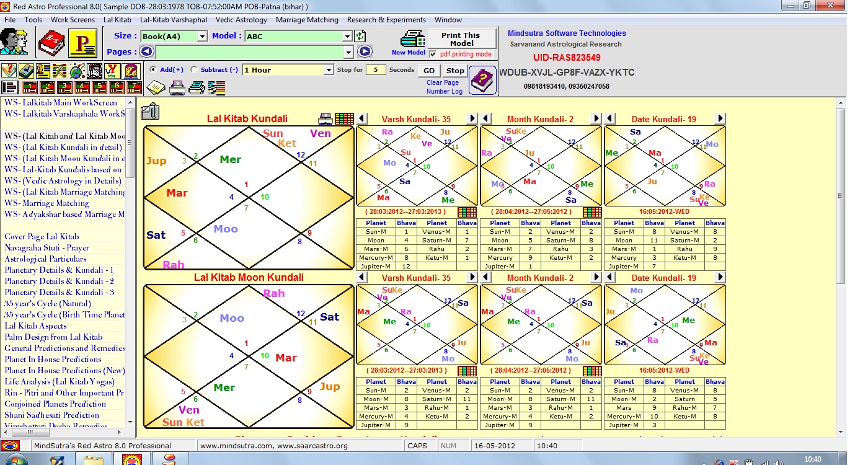Click next arrow of Date Kundali in Lal Kitab Kundali row
868x465 pixels.
pos(720,118)
